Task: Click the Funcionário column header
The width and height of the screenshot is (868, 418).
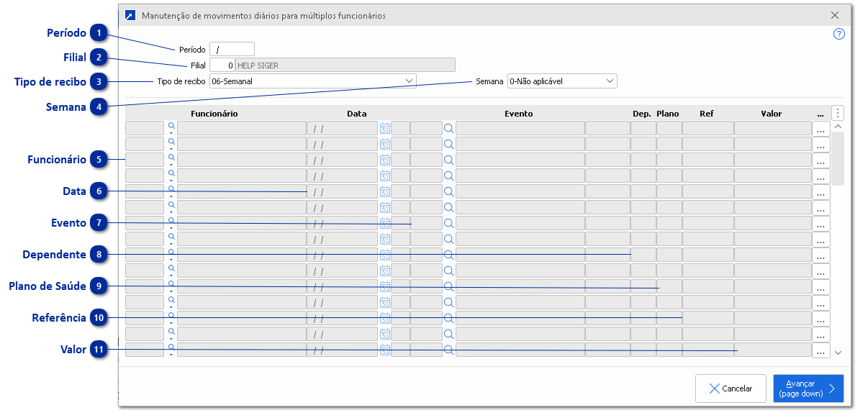Action: click(214, 113)
